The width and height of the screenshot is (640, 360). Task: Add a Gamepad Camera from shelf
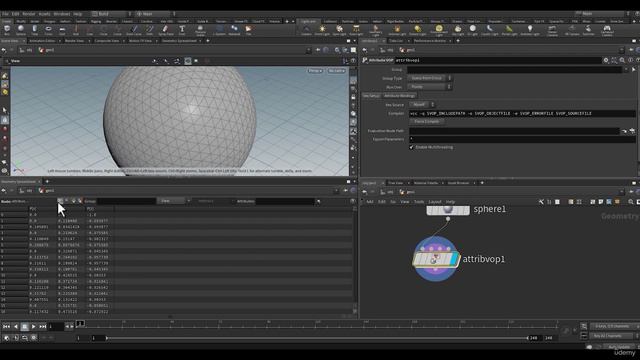click(607, 30)
